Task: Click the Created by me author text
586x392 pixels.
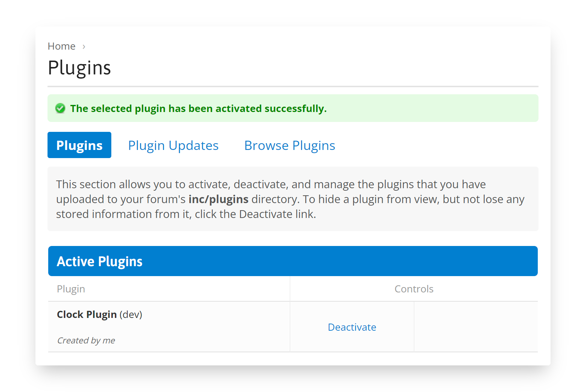Action: pyautogui.click(x=85, y=340)
